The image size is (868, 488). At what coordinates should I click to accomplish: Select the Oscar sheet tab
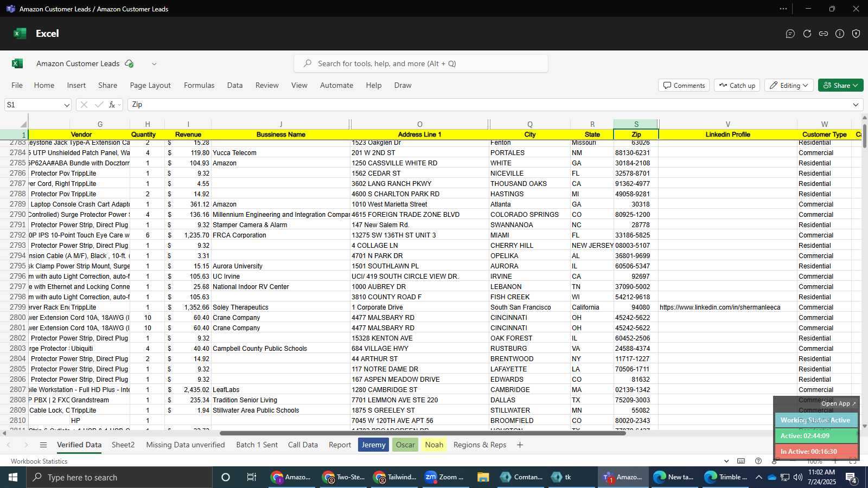coord(405,445)
